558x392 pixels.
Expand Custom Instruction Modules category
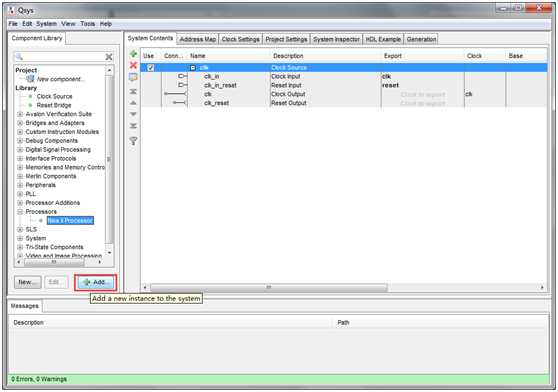[20, 132]
